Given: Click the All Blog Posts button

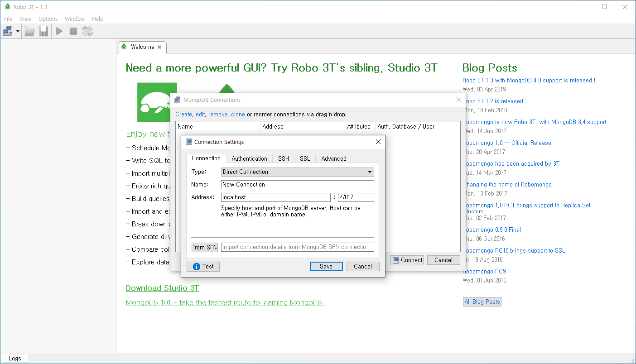Looking at the screenshot, I should (x=482, y=302).
